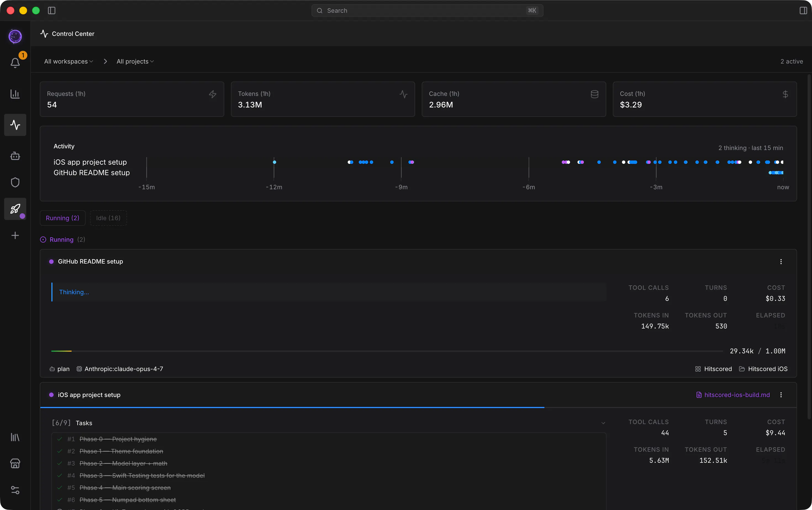Open the bar chart analytics icon
The height and width of the screenshot is (510, 812).
pos(15,94)
